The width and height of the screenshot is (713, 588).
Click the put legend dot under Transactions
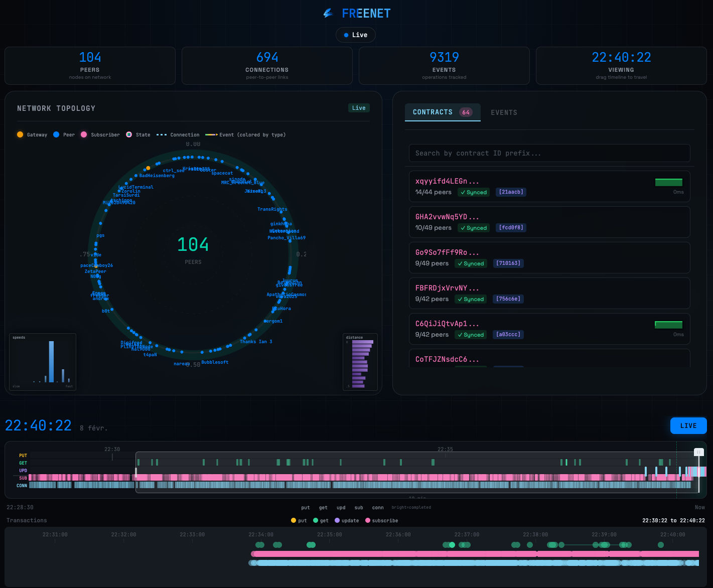pos(293,520)
